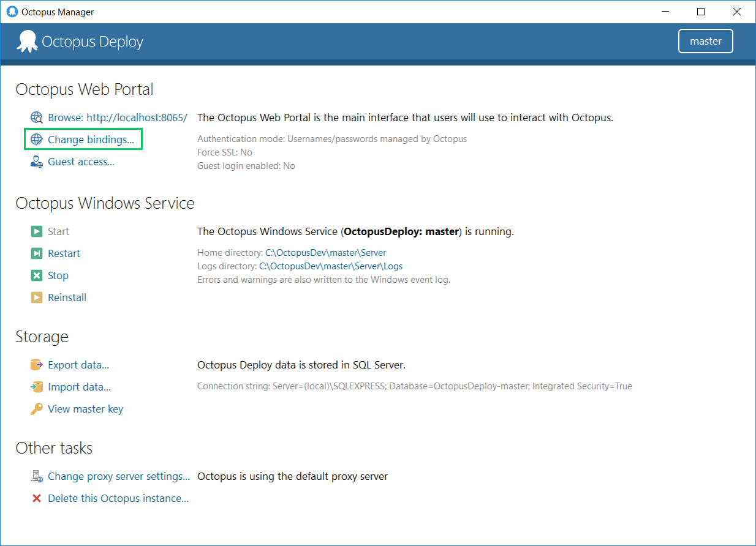Image resolution: width=756 pixels, height=546 pixels.
Task: Click the globe icon beside Browse link
Action: point(37,118)
